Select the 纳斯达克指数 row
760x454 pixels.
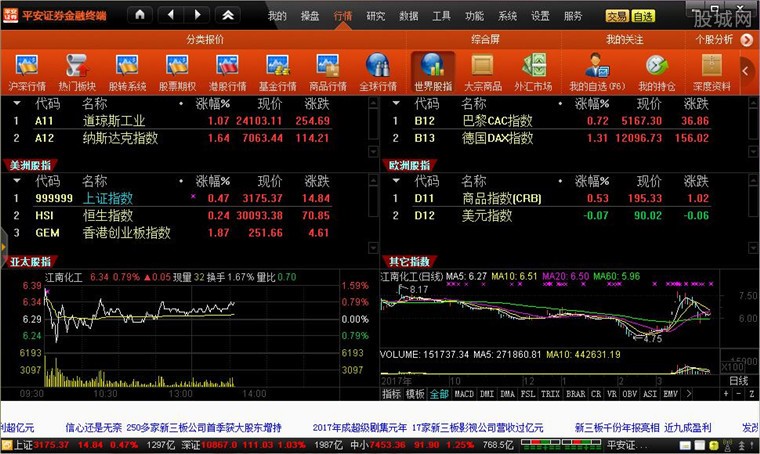[x=172, y=138]
